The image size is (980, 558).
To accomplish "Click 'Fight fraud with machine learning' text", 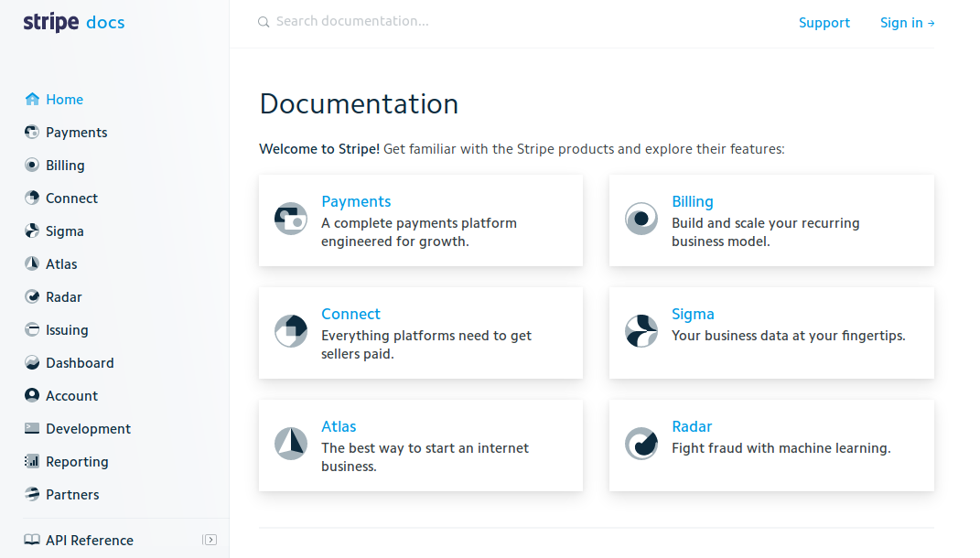I will point(780,448).
